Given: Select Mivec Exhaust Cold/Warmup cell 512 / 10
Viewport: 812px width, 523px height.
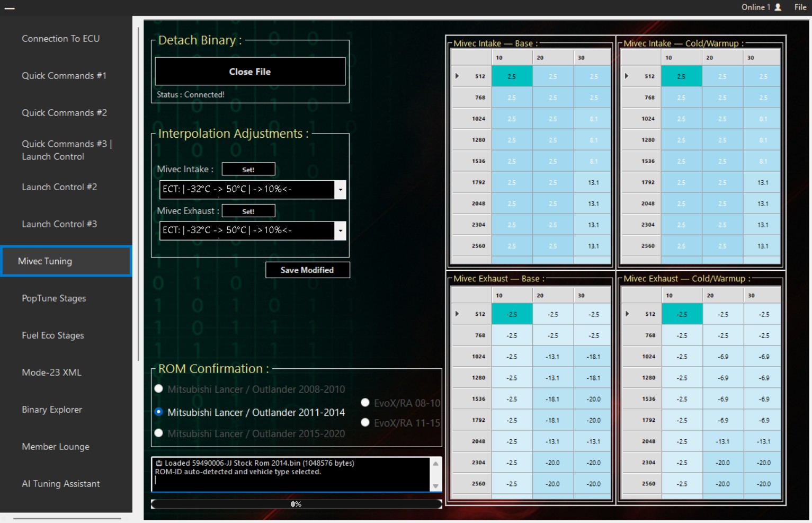Looking at the screenshot, I should [x=682, y=314].
